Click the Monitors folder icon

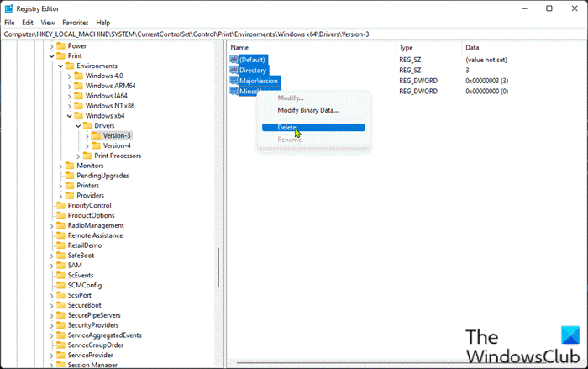(x=70, y=166)
